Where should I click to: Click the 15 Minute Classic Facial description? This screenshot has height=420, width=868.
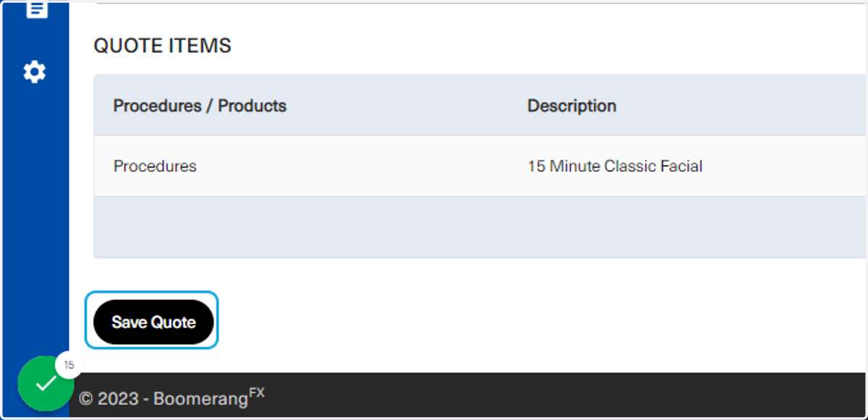615,166
